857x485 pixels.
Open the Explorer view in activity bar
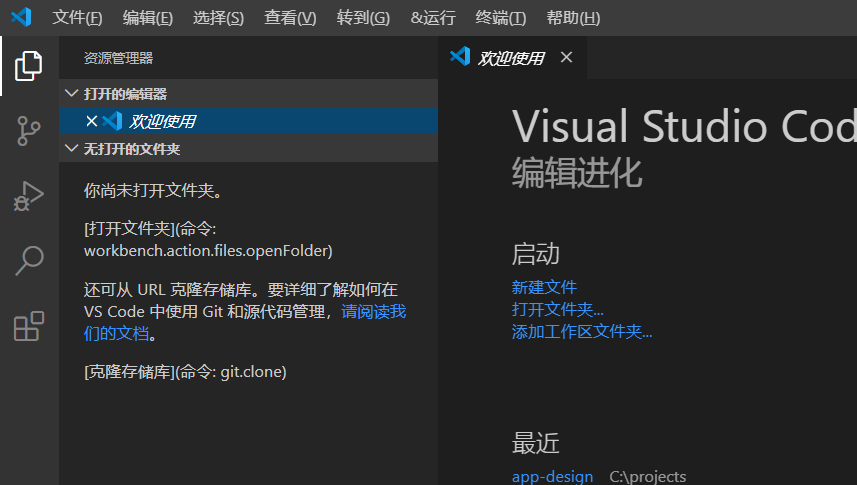28,66
